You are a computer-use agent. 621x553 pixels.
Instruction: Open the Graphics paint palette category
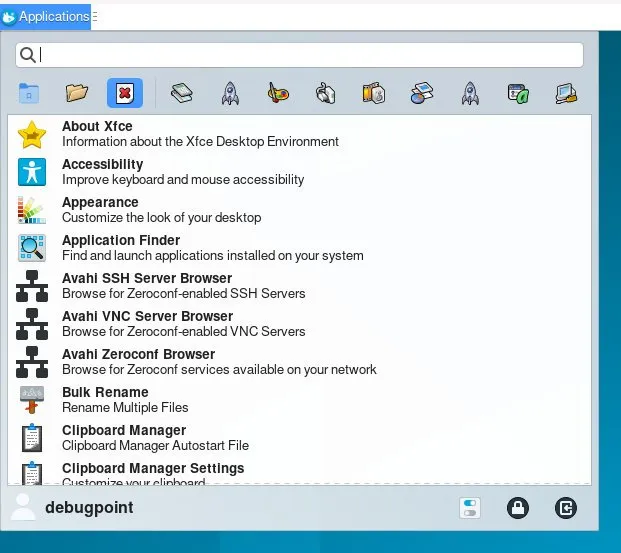tap(278, 93)
